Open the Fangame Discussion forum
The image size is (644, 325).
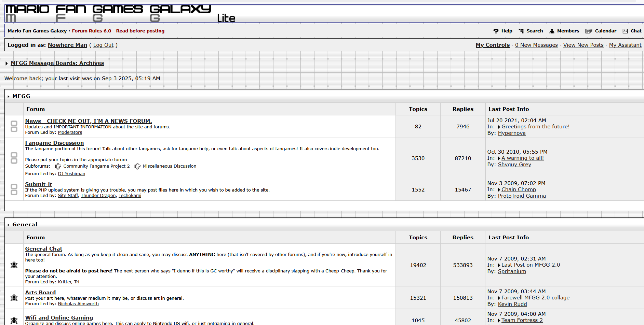point(54,143)
